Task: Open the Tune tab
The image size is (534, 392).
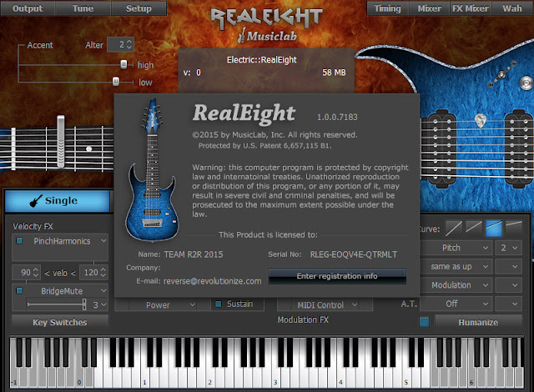Action: click(83, 8)
